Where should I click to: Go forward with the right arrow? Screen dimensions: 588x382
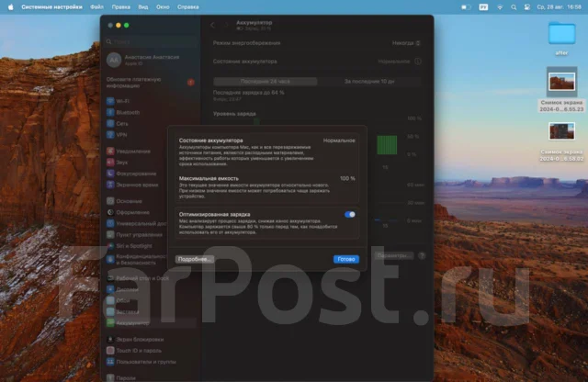click(x=226, y=25)
